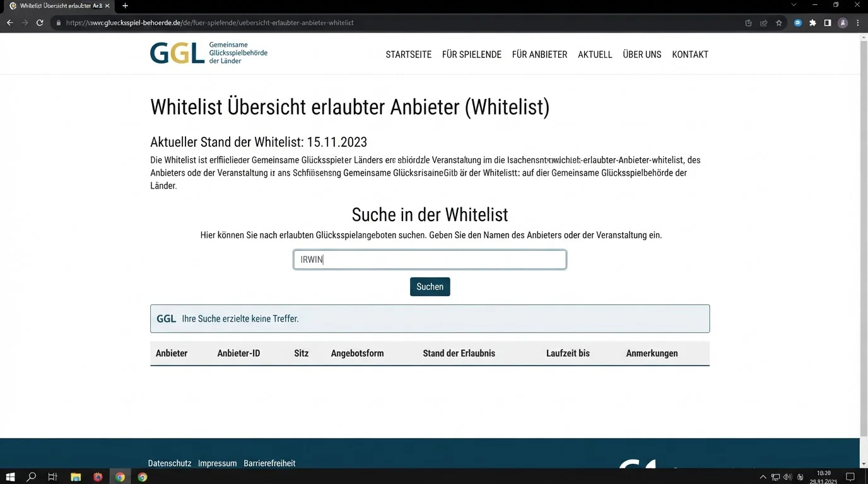Click the Stand der Erlaubnis column header
Screen dimensions: 868x484
click(459, 354)
